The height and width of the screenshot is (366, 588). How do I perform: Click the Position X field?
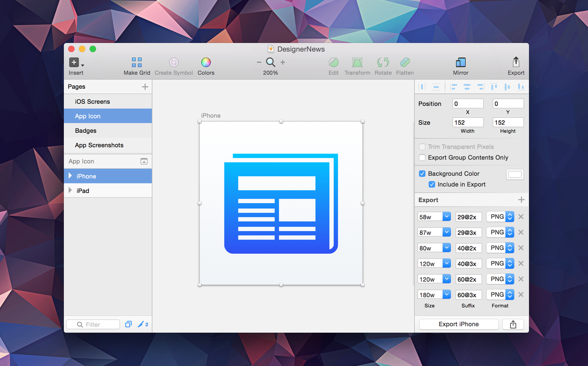click(x=468, y=104)
